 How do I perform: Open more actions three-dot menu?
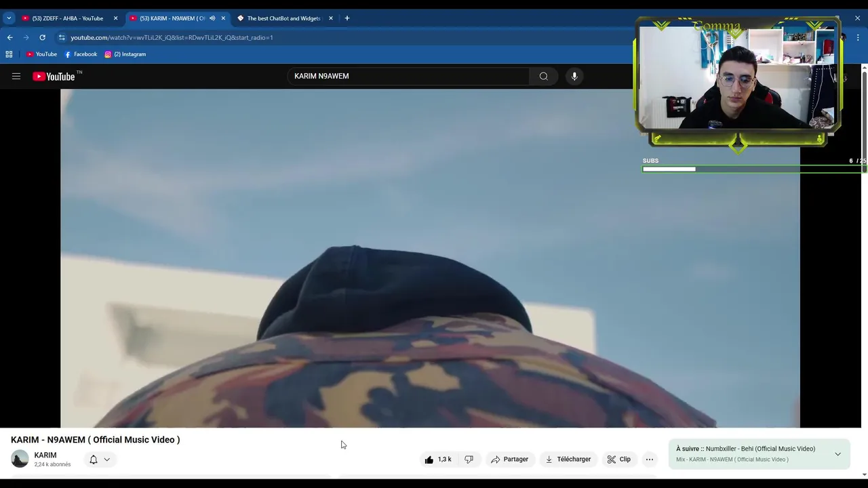tap(650, 460)
